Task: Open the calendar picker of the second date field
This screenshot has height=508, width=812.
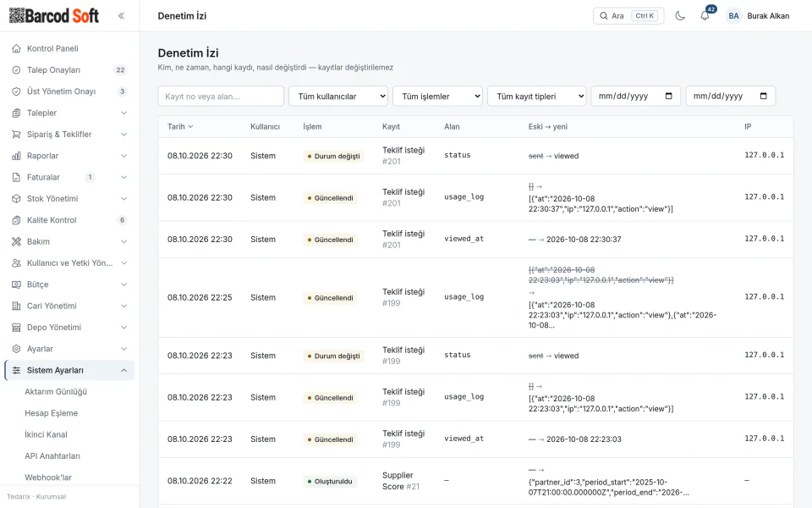Action: [763, 96]
